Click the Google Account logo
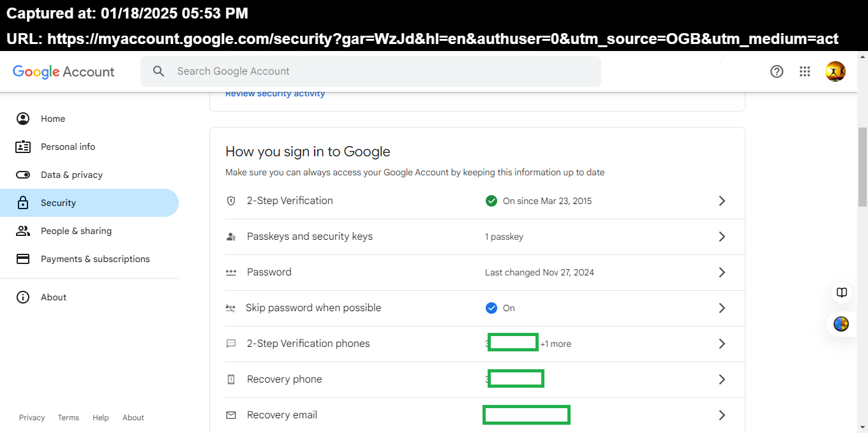The width and height of the screenshot is (868, 433). pos(64,71)
